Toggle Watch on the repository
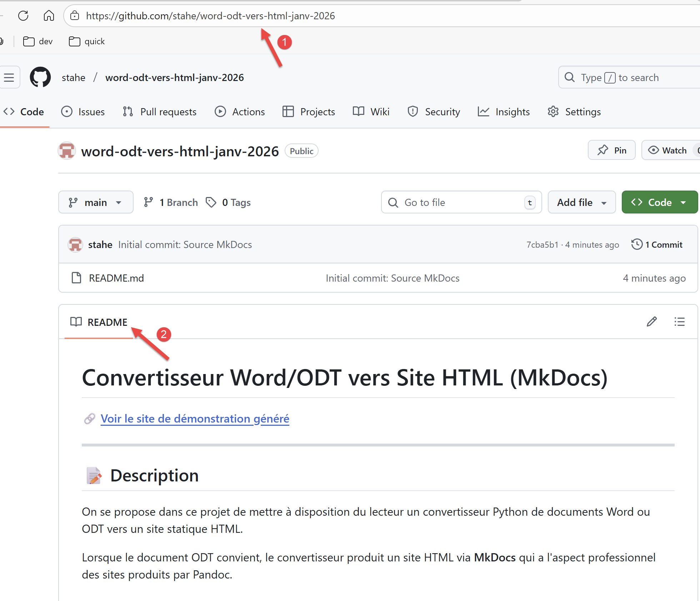The image size is (700, 601). point(668,150)
